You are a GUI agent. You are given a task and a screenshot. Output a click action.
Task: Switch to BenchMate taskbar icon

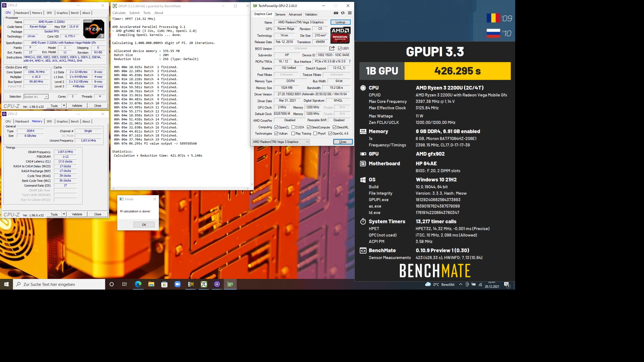[x=191, y=284]
